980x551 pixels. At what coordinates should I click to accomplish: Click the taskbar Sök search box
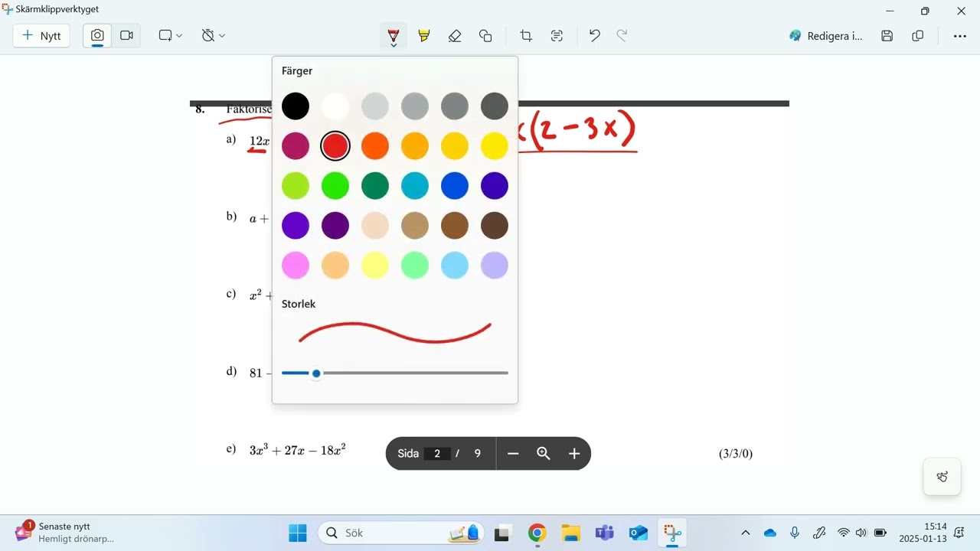[400, 533]
